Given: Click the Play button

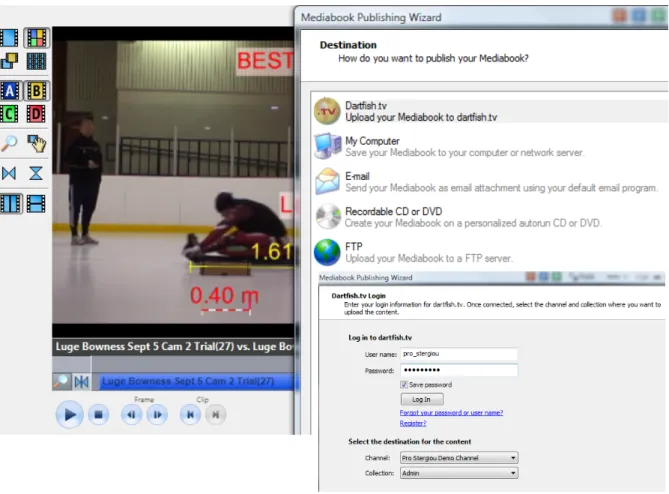Looking at the screenshot, I should click(x=70, y=414).
